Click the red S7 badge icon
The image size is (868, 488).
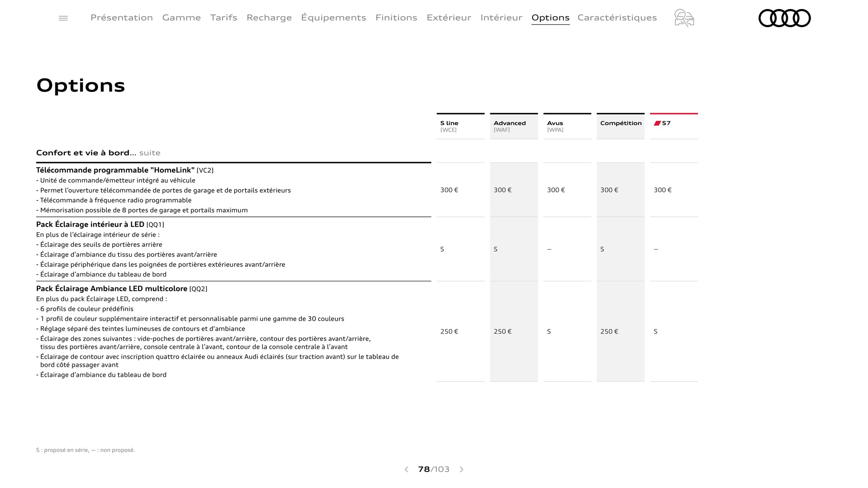tap(657, 123)
